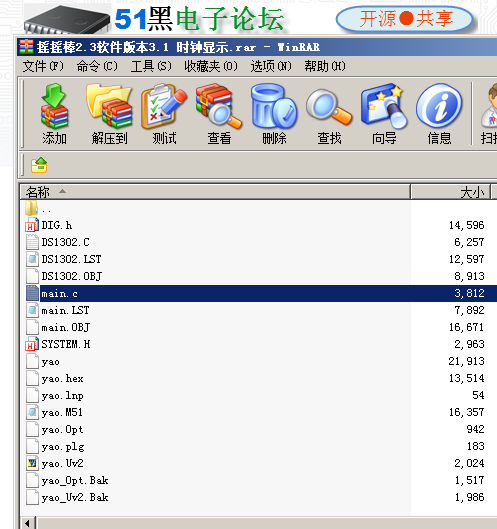The height and width of the screenshot is (529, 497).
Task: Click size value 16,357 of yao.M51
Action: tap(466, 412)
